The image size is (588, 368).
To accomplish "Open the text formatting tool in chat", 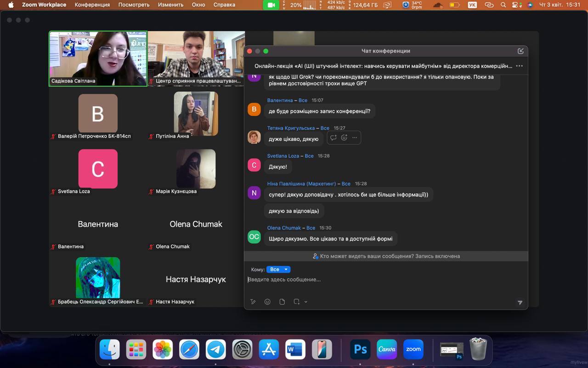I will click(x=253, y=302).
